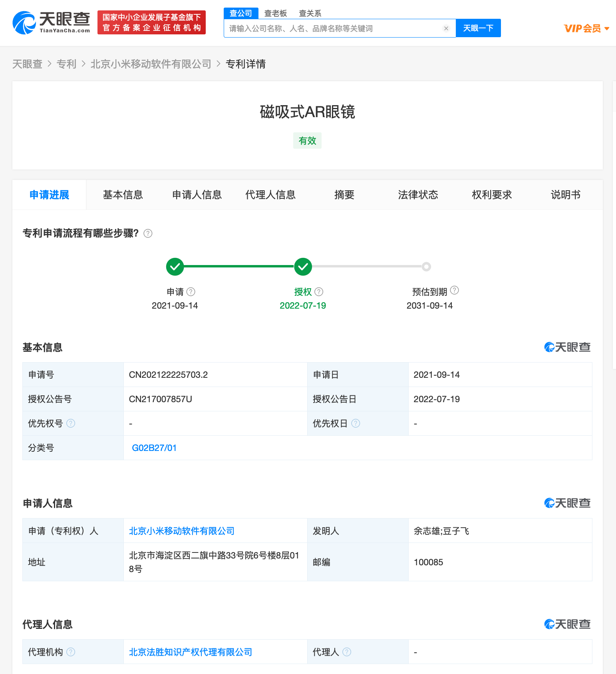Switch to 查老板 search tab
Image resolution: width=616 pixels, height=674 pixels.
click(x=276, y=13)
